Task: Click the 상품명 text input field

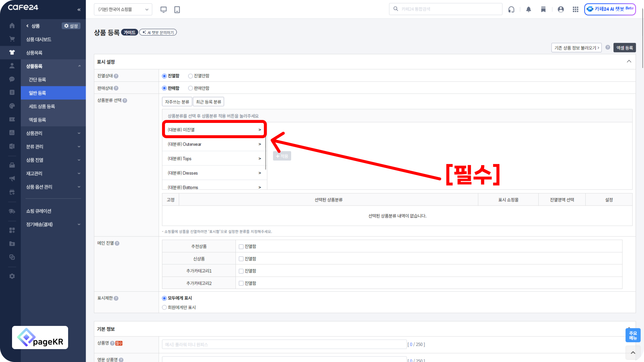Action: (x=284, y=344)
